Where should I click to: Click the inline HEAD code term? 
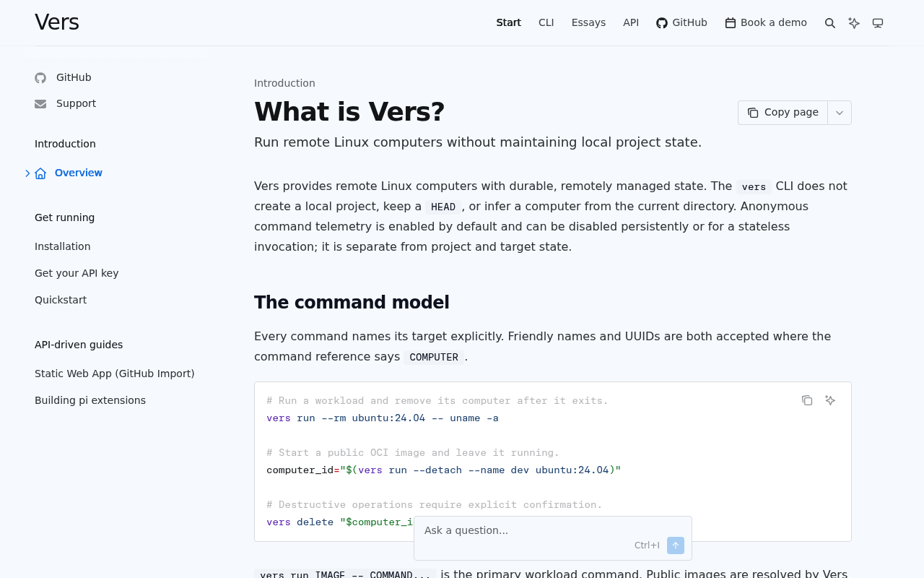[443, 207]
